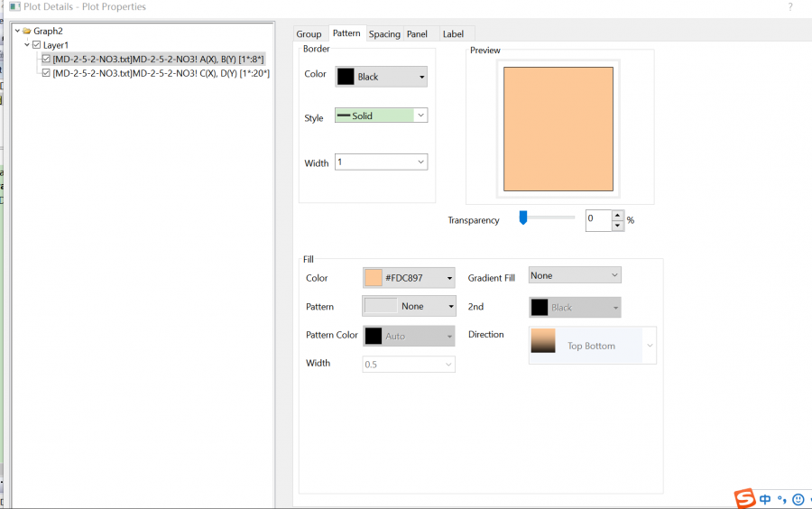Increase transparency with the up spinner arrow

[617, 215]
